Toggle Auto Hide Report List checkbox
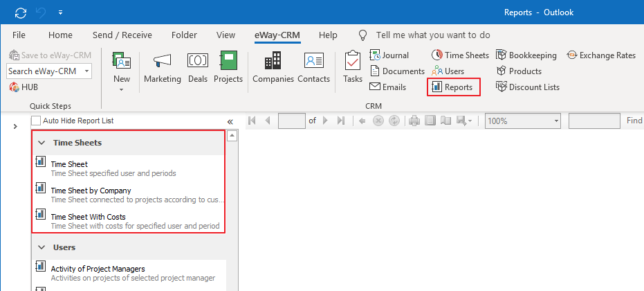The height and width of the screenshot is (291, 644). pyautogui.click(x=36, y=121)
